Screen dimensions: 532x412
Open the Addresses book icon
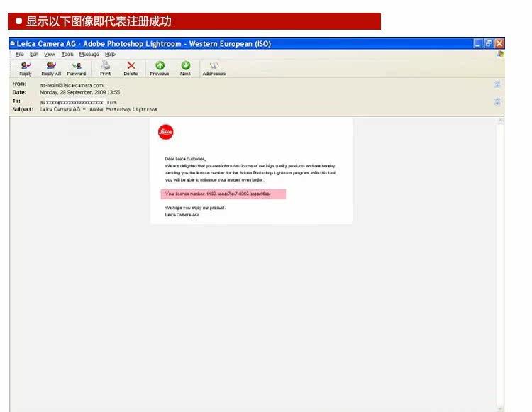214,69
